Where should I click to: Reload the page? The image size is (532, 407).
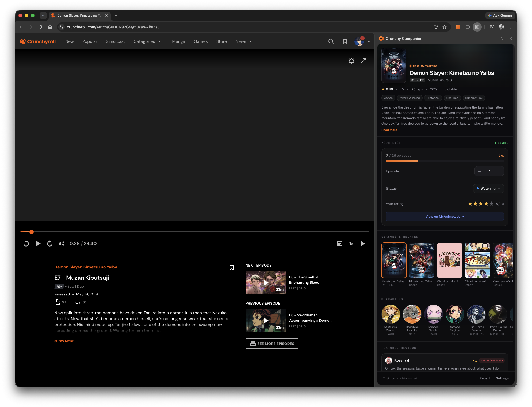(40, 27)
